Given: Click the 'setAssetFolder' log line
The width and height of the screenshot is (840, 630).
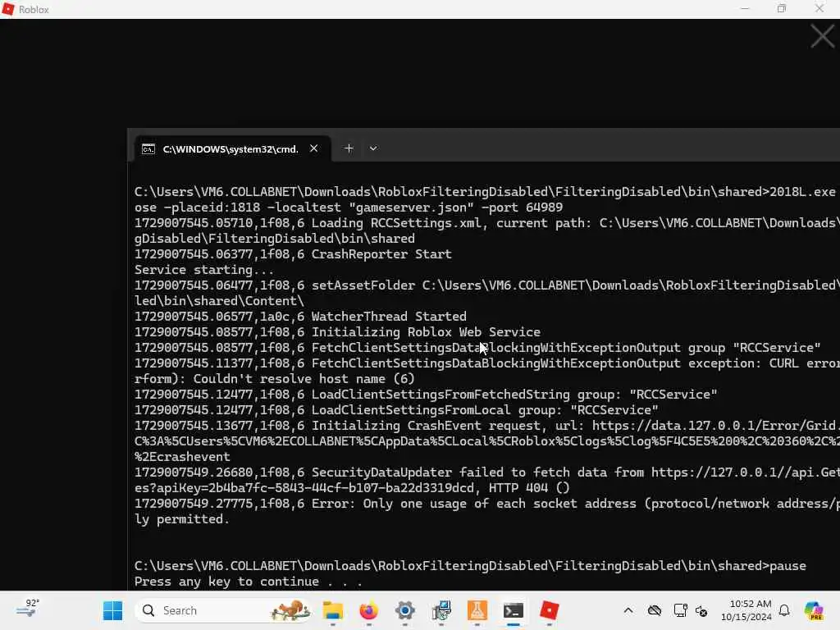Looking at the screenshot, I should click(x=487, y=285).
